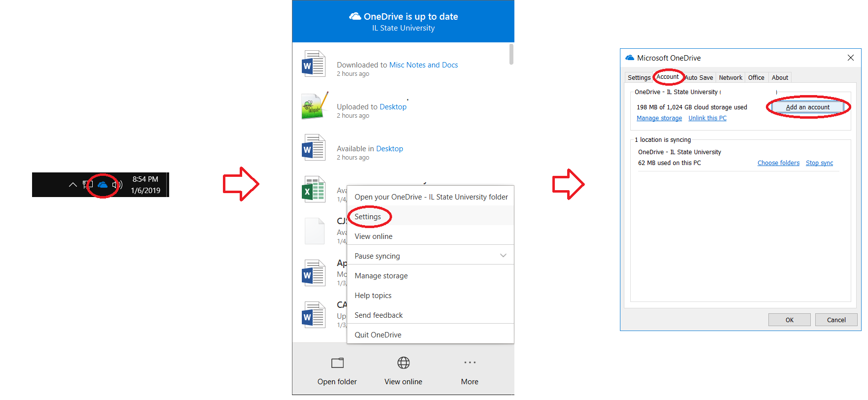868x400 pixels.
Task: Click the Choose folders link
Action: click(x=778, y=163)
